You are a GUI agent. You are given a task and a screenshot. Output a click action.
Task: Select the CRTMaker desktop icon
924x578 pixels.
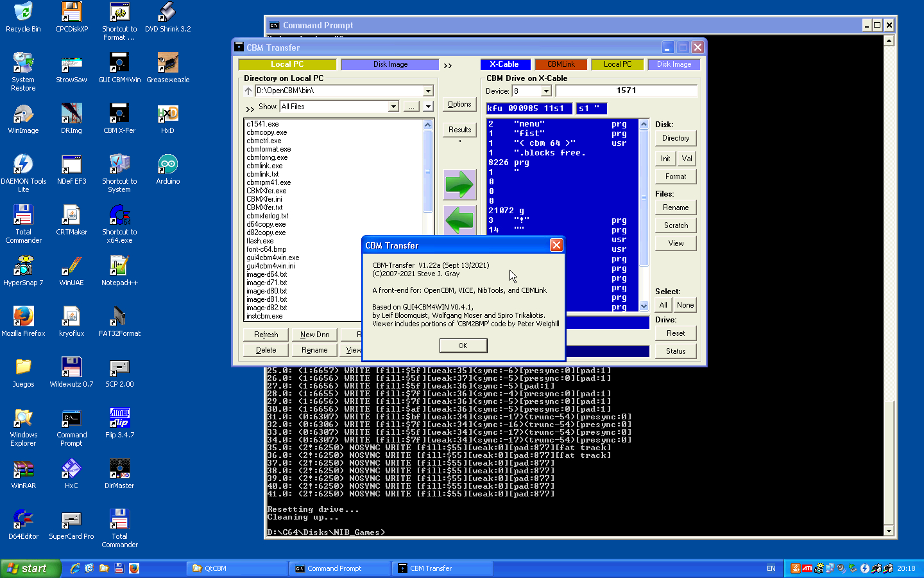pos(71,220)
